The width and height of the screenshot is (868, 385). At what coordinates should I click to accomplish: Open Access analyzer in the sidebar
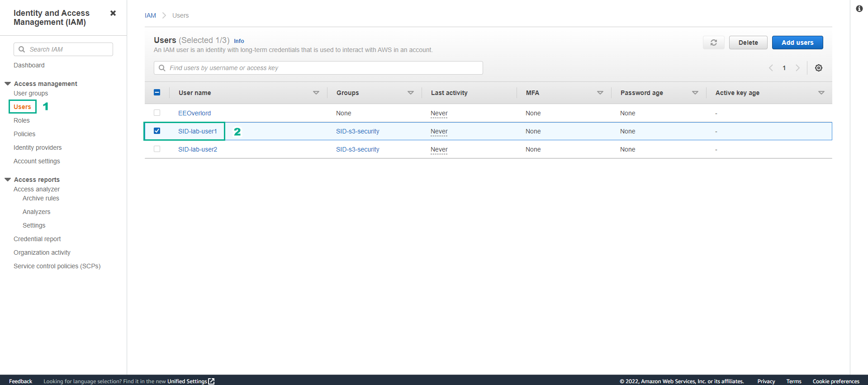coord(37,189)
